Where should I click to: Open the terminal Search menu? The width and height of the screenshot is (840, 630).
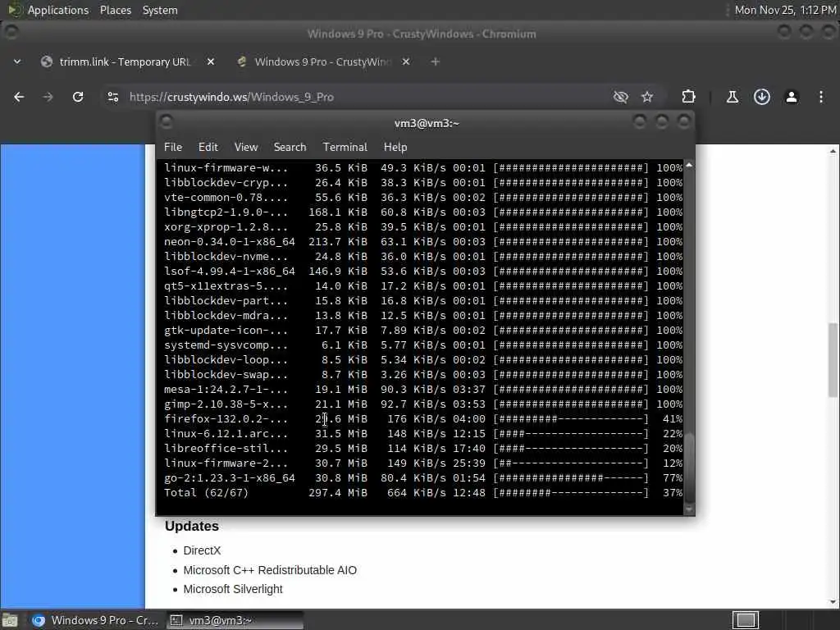[290, 147]
